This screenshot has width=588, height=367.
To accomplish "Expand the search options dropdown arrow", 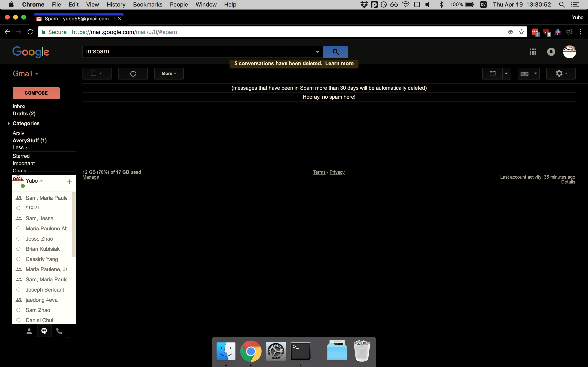I will click(317, 51).
